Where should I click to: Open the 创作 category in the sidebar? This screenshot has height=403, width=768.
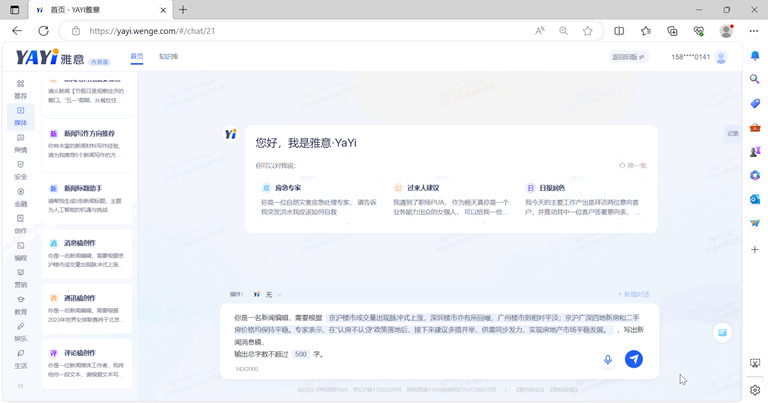tap(21, 224)
